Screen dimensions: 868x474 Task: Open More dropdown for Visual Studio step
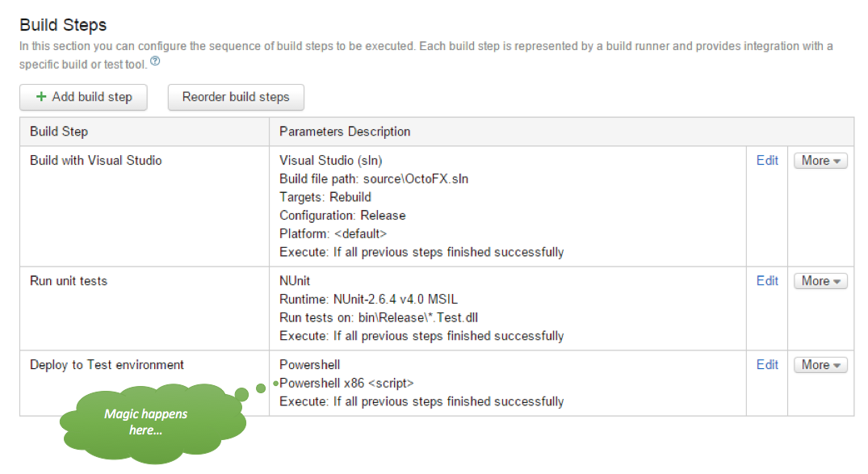tap(820, 161)
